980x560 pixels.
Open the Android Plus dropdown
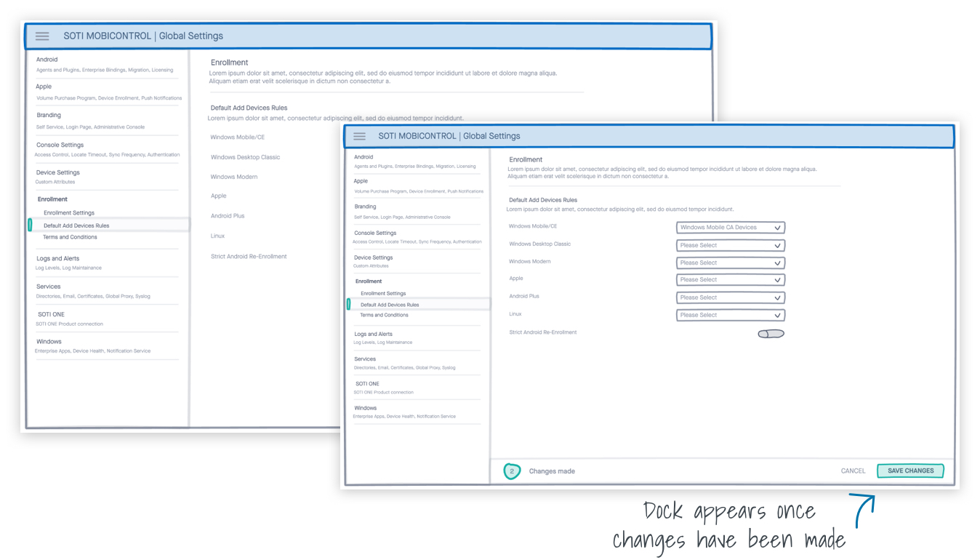tap(730, 297)
